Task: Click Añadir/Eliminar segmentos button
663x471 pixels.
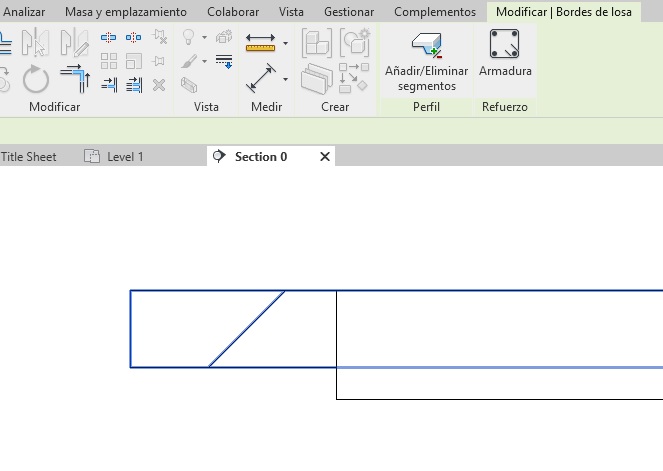Action: tap(427, 61)
